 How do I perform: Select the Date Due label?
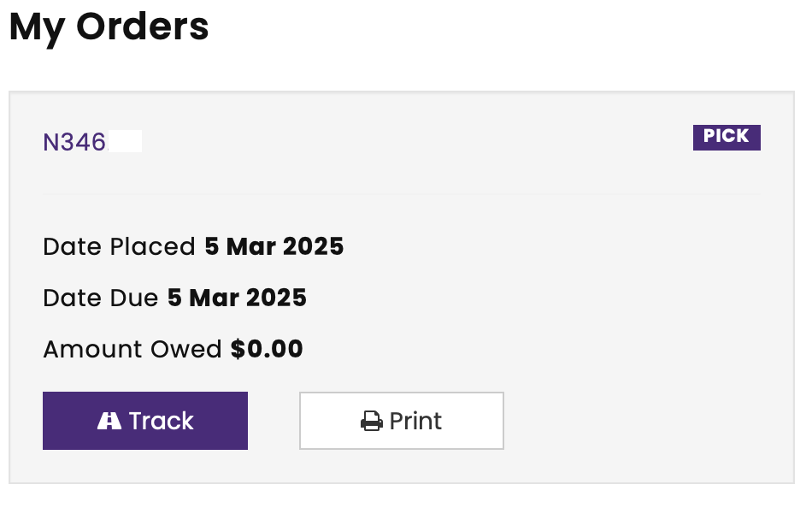[x=101, y=298]
